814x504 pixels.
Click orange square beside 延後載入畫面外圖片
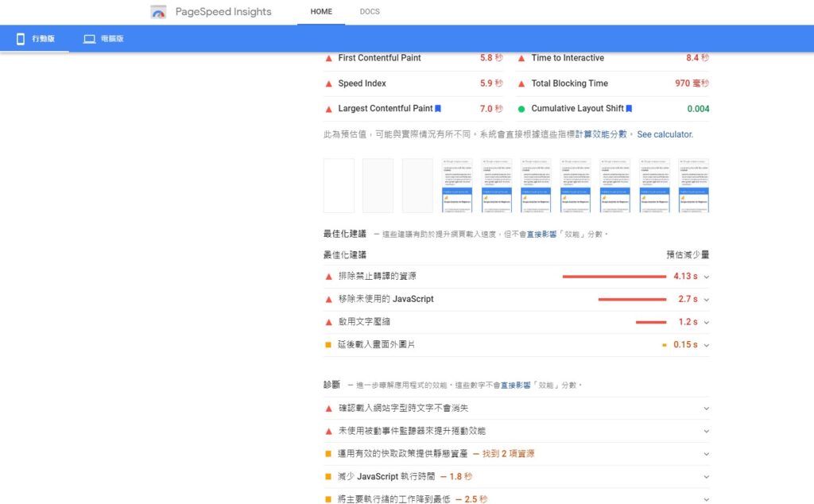click(x=328, y=345)
